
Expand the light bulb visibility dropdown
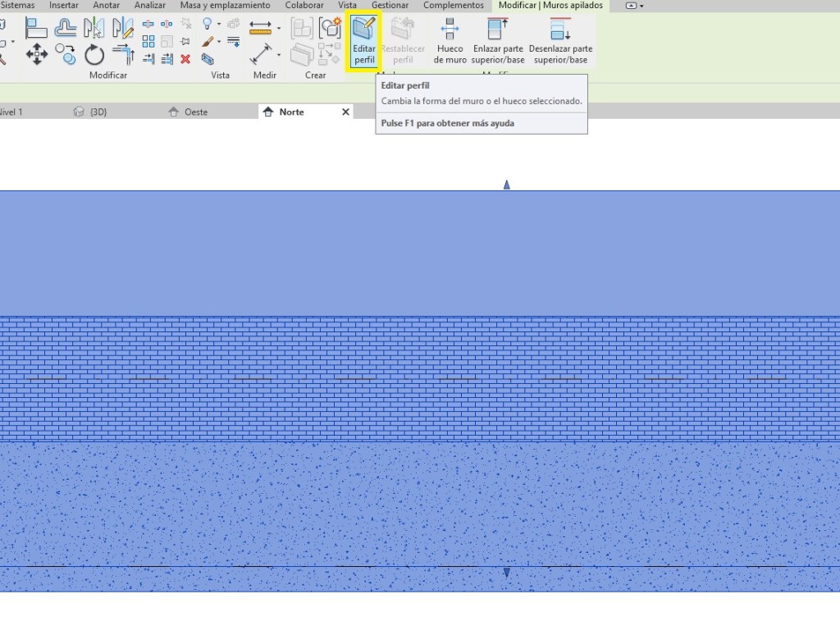tap(219, 25)
